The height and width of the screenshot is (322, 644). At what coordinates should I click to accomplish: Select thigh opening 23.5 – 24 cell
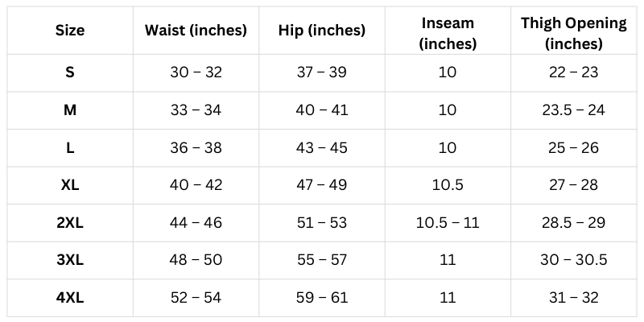point(573,109)
